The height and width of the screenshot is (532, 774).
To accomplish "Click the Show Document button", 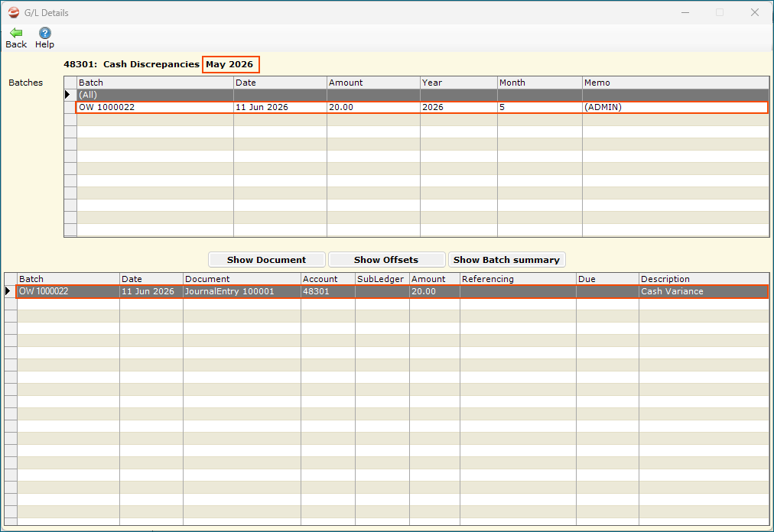I will click(267, 260).
